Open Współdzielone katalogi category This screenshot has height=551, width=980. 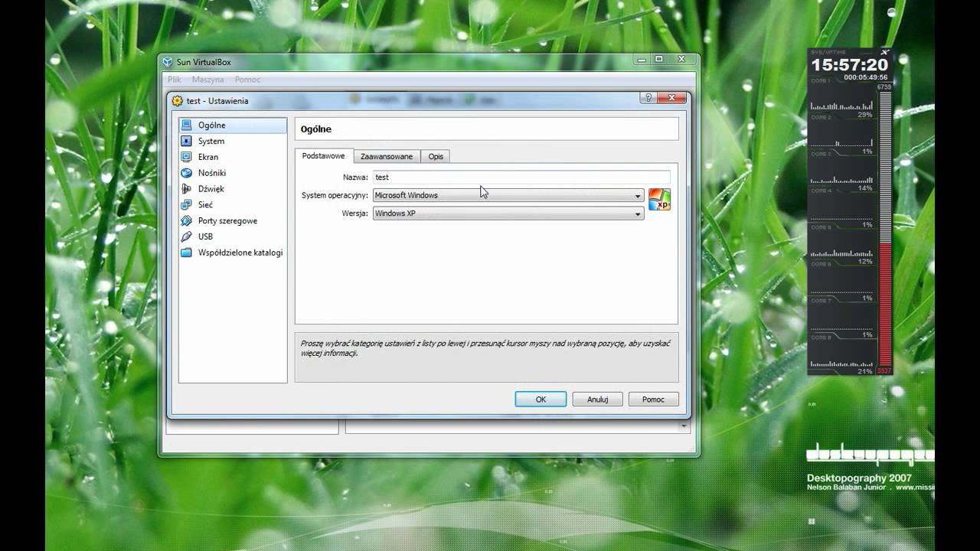[x=240, y=253]
